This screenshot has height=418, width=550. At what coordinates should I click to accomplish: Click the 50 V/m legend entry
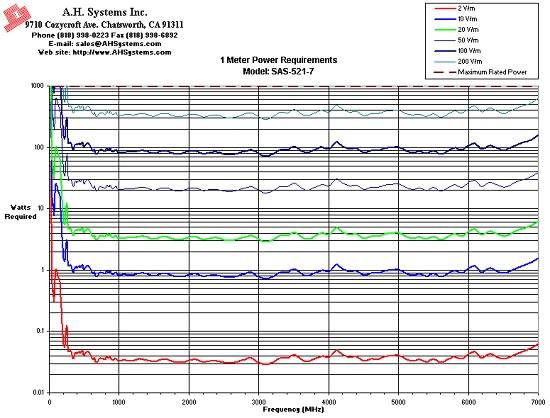(457, 40)
